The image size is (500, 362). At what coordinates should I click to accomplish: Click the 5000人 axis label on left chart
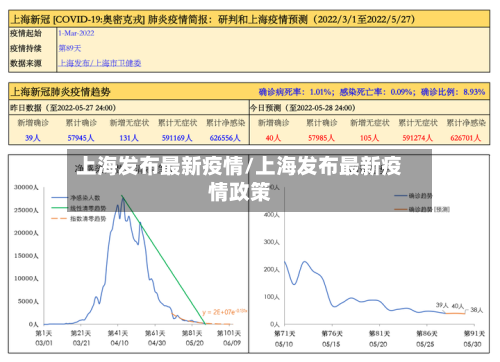click(x=28, y=301)
